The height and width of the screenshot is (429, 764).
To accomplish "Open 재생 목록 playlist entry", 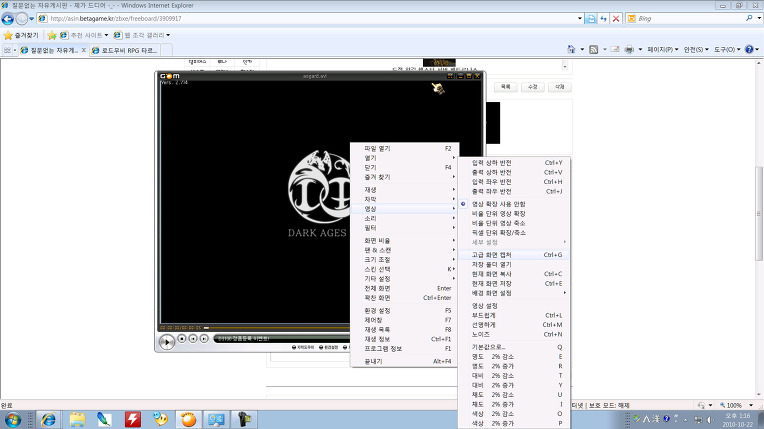I will (404, 330).
